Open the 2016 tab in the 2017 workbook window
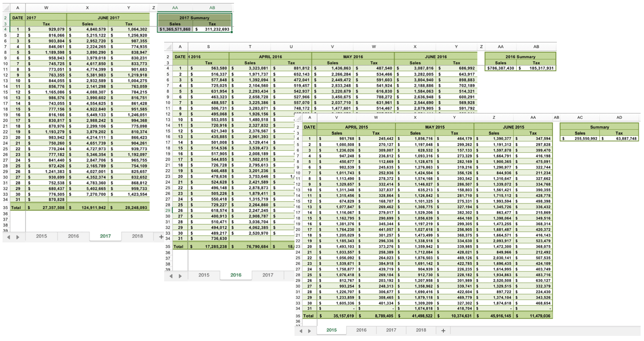 [x=73, y=236]
